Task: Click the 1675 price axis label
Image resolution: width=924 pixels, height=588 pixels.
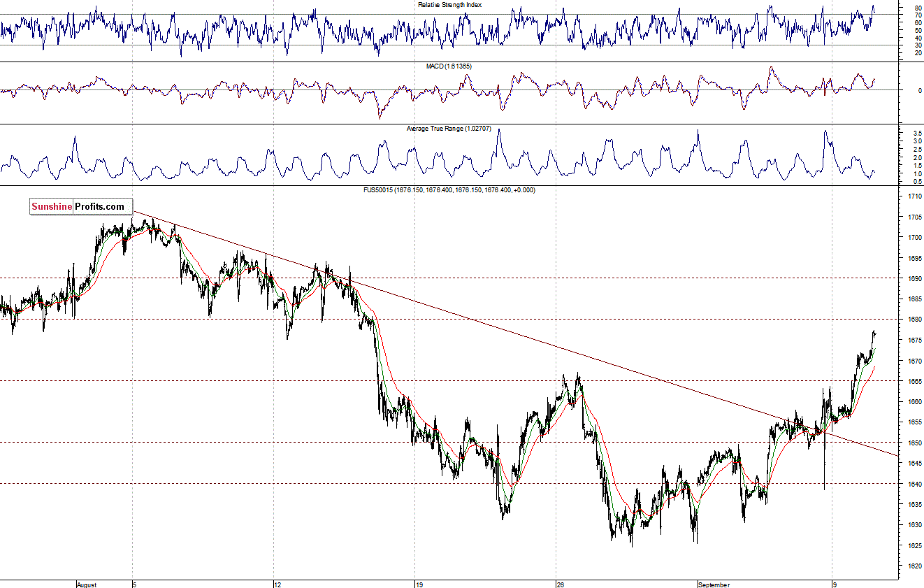Action: (x=915, y=340)
